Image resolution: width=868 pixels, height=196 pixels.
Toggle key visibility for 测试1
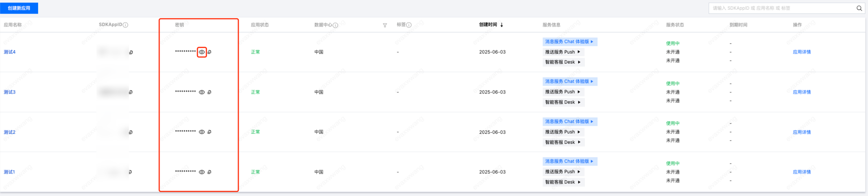coord(202,172)
